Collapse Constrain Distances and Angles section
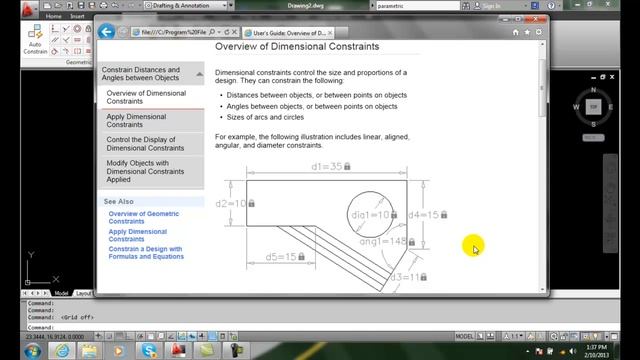This screenshot has height=360, width=640. (199, 74)
